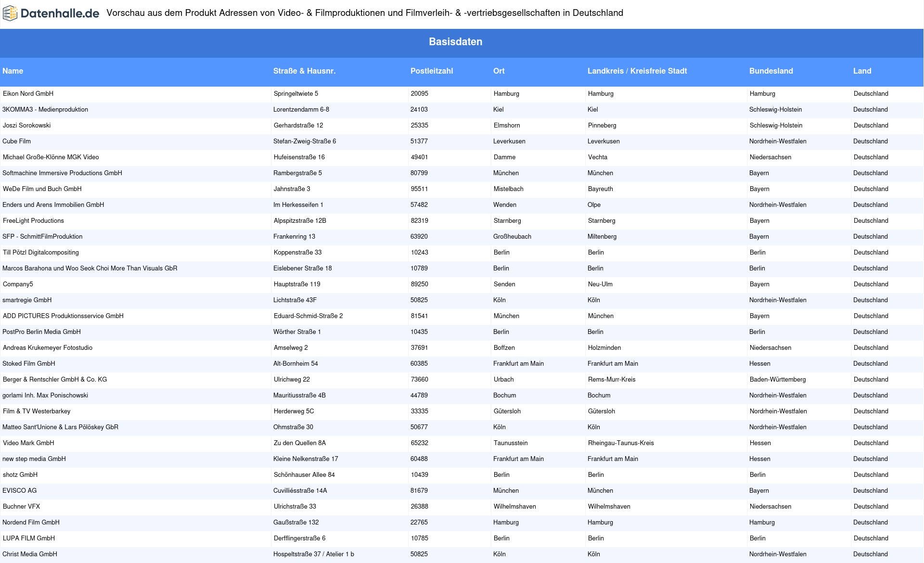Select address Hospeltstraße 37 / Atelier 1 b
This screenshot has height=563, width=924.
[x=314, y=554]
